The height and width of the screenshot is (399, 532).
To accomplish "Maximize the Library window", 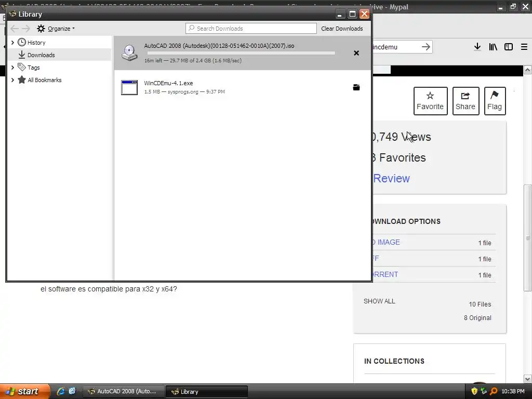I will [352, 14].
